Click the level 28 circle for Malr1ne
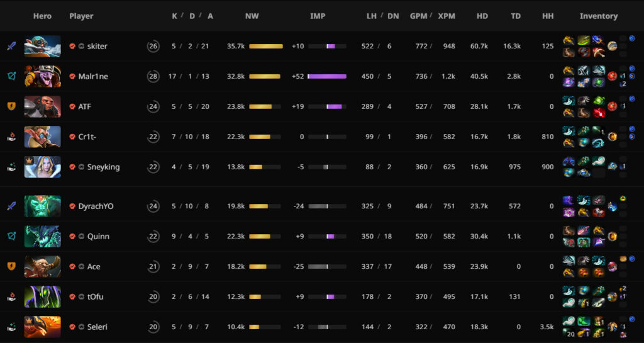Viewport: 644px width, 343px height. click(153, 76)
